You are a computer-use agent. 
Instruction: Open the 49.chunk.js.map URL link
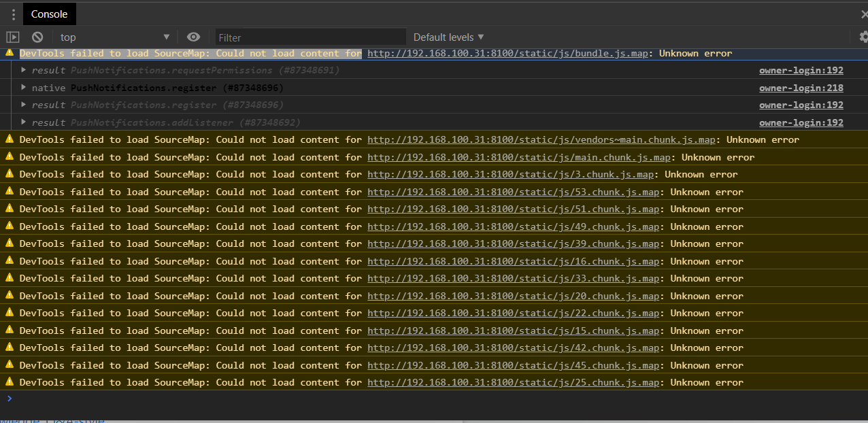(x=514, y=226)
